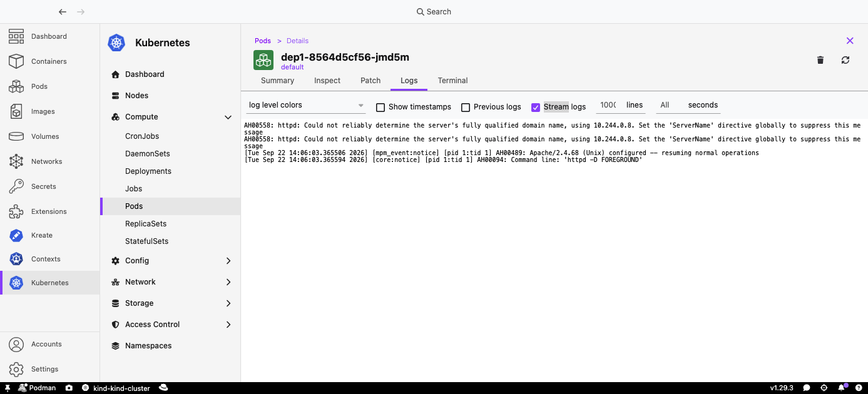Open the Kreate extension
The height and width of the screenshot is (394, 868).
tap(49, 235)
